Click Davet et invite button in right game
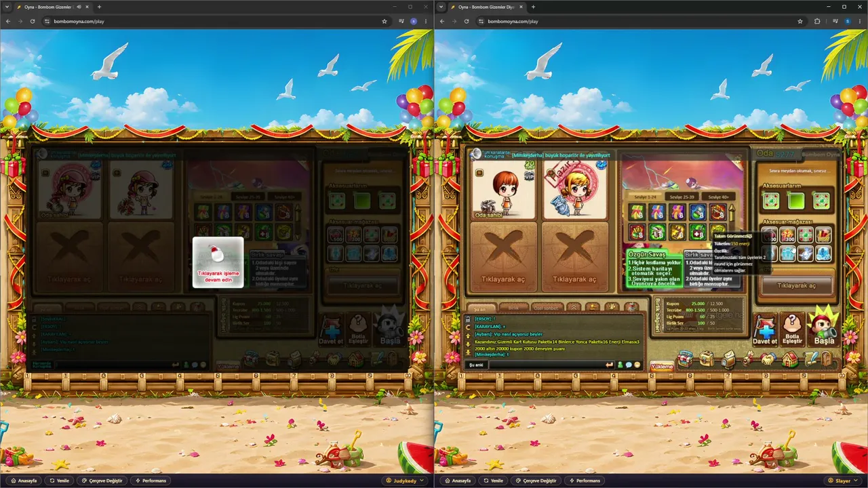868x488 pixels. (x=765, y=330)
